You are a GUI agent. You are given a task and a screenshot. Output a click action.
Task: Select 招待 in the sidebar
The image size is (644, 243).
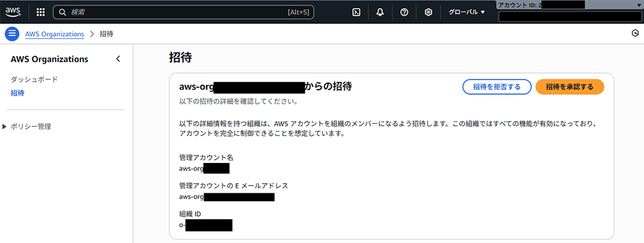point(17,93)
